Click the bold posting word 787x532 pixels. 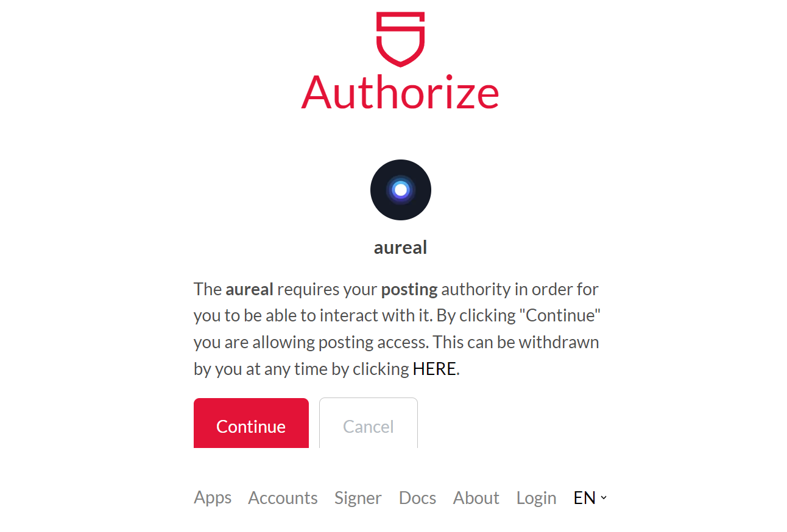point(409,289)
